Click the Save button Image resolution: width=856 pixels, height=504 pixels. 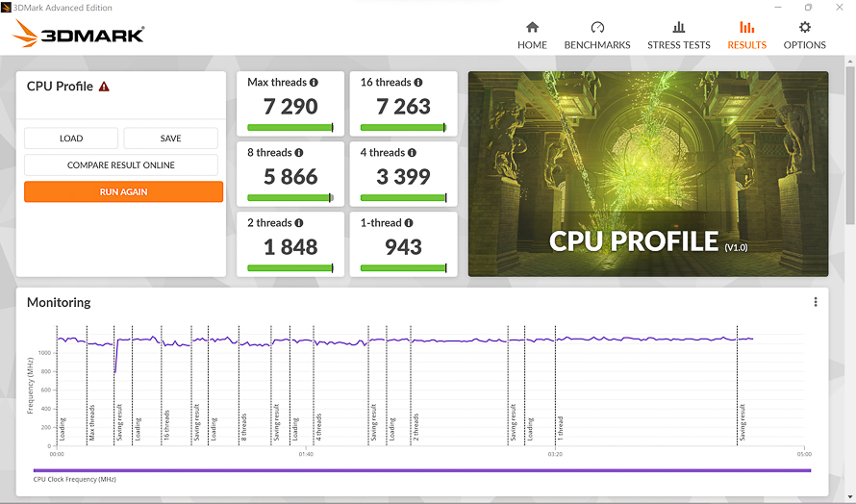pyautogui.click(x=170, y=139)
